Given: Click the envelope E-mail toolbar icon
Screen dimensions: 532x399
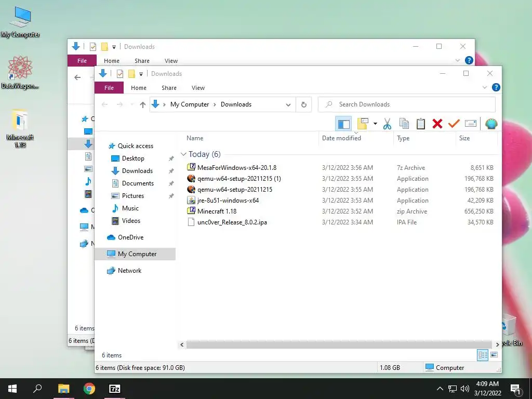Looking at the screenshot, I should (x=471, y=124).
